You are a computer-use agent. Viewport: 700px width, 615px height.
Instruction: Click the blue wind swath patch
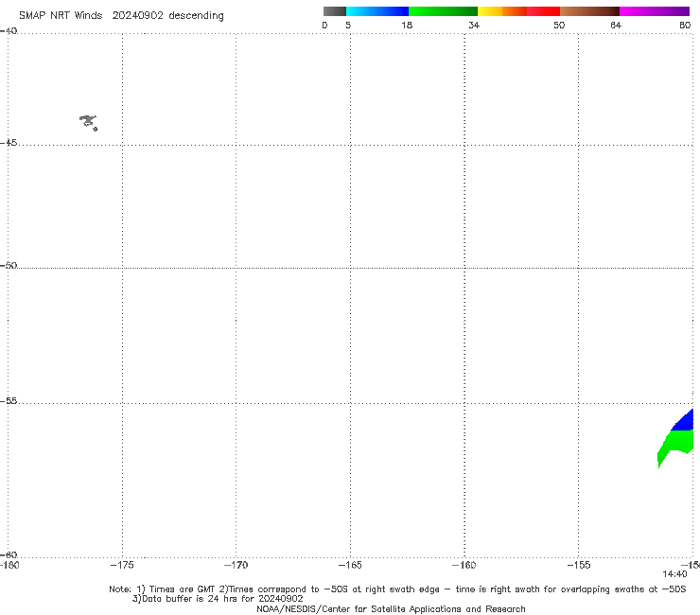[x=683, y=420]
